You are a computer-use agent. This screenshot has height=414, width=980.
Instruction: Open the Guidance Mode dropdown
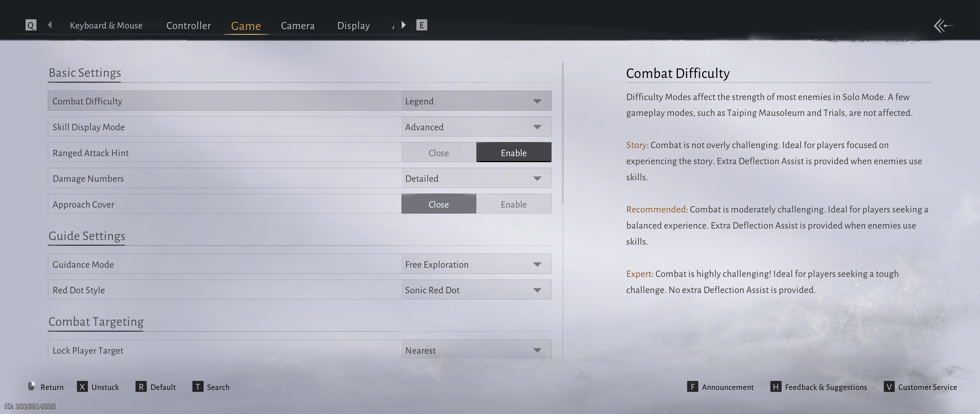[x=475, y=264]
